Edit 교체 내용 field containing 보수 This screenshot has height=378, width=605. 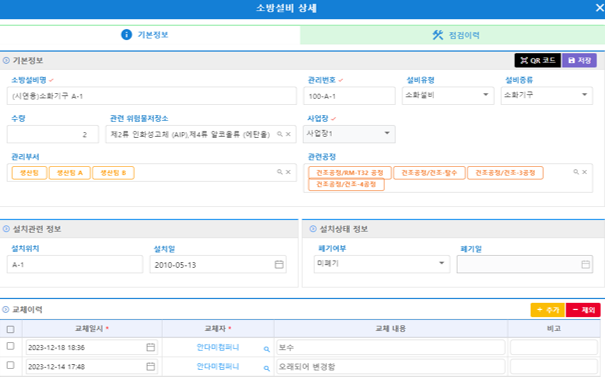point(391,348)
